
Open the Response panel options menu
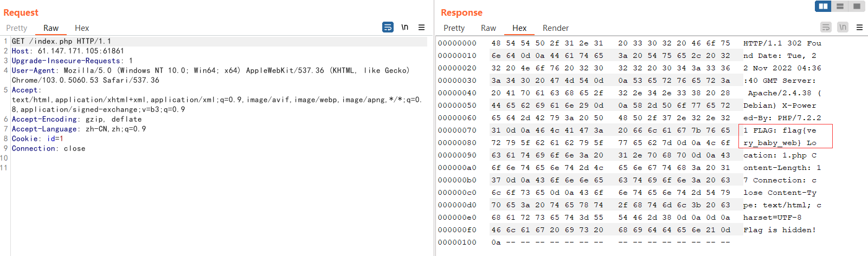pyautogui.click(x=859, y=27)
